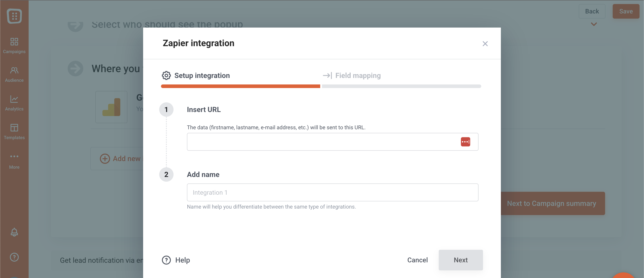Image resolution: width=644 pixels, height=278 pixels.
Task: Collapse section with chevron below Back
Action: (x=594, y=24)
